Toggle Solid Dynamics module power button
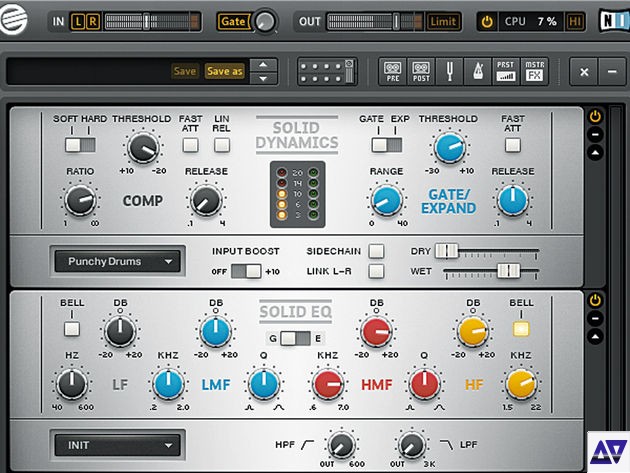This screenshot has width=630, height=473. pos(595,117)
